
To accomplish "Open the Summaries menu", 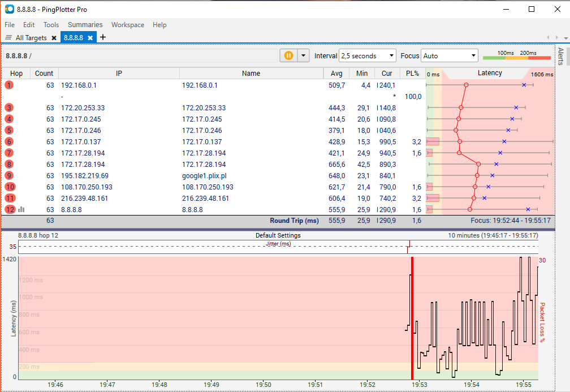I will click(x=85, y=25).
